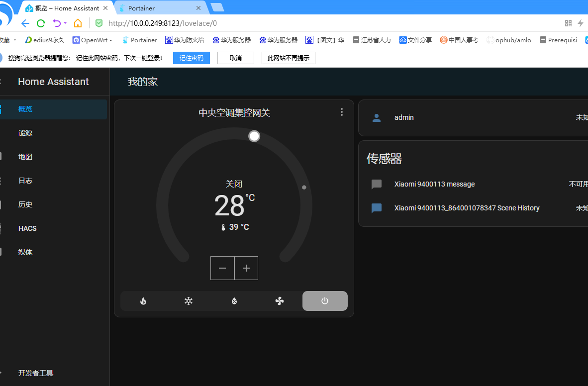This screenshot has width=588, height=386.
Task: Open 开发者工具 in the sidebar
Action: (36, 373)
